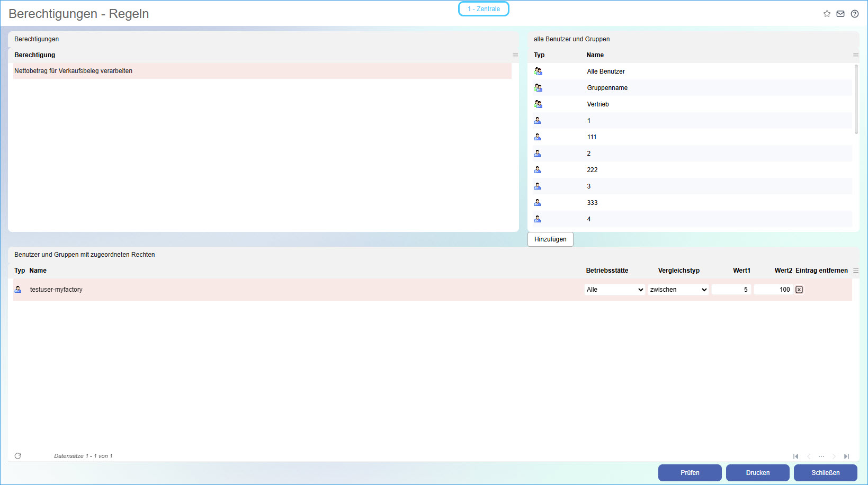Select user named 111
This screenshot has height=485, width=868.
(x=592, y=137)
